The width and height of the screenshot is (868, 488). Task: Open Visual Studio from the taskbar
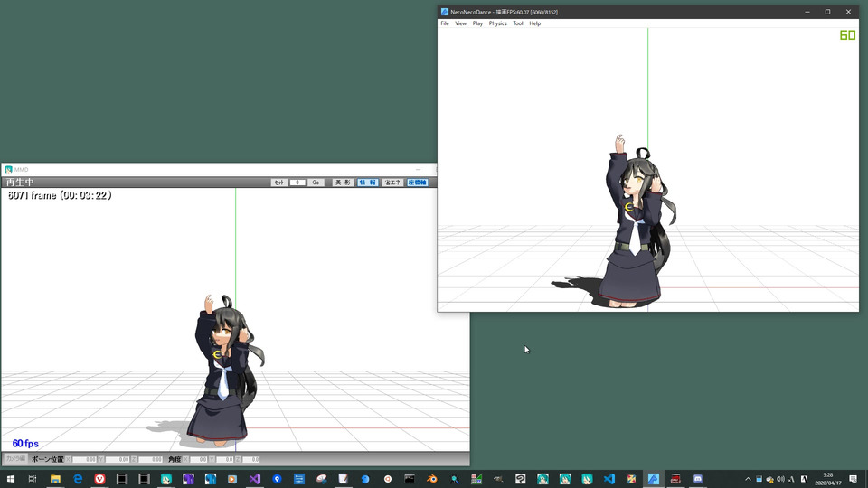tap(255, 479)
